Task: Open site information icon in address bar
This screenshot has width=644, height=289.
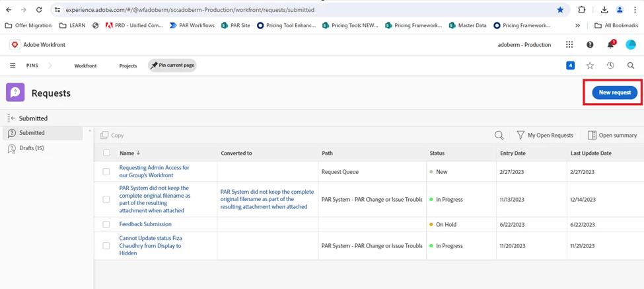Action: point(57,9)
